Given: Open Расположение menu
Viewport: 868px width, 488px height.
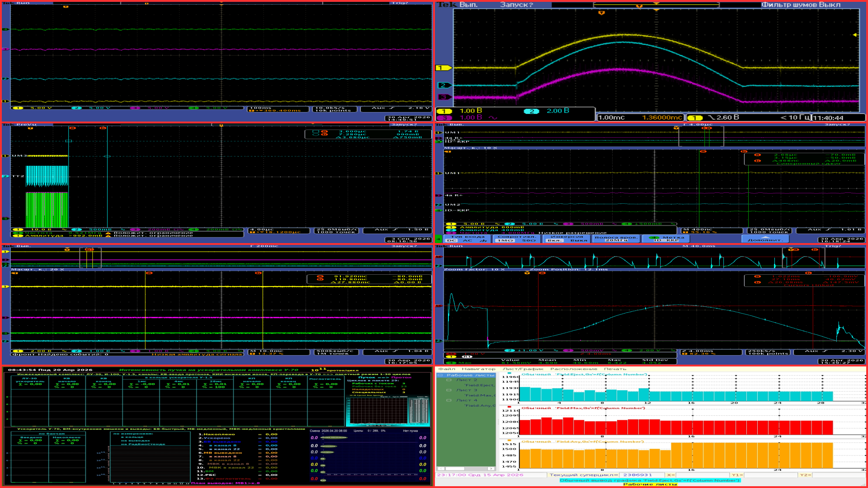Looking at the screenshot, I should [x=574, y=369].
